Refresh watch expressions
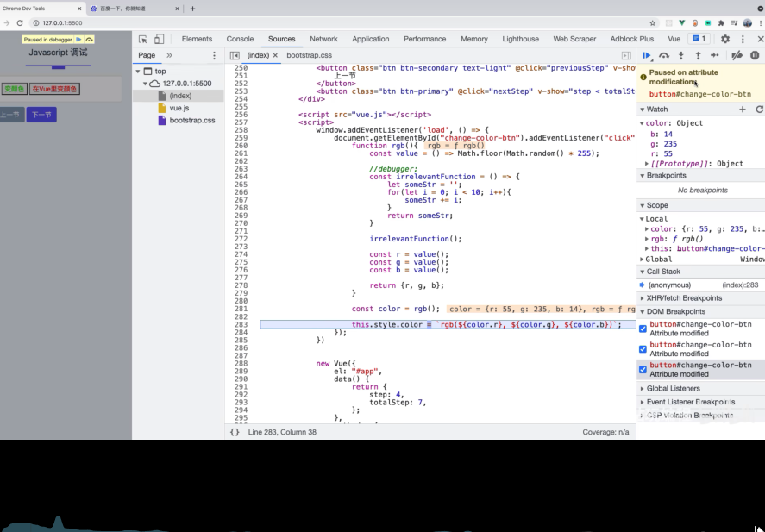Viewport: 765px width, 532px height. point(759,110)
